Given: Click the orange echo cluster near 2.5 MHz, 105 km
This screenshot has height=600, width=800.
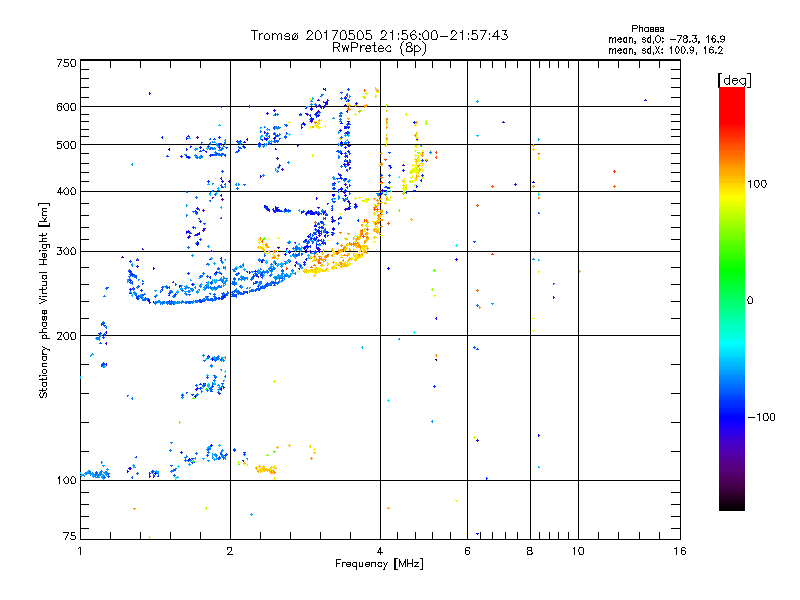Looking at the screenshot, I should 266,469.
